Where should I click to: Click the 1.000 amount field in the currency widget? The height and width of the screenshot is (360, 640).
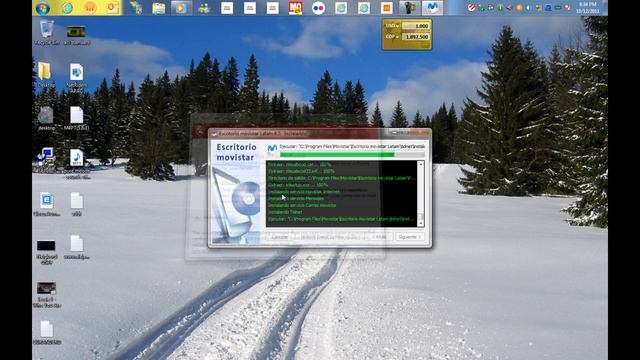416,26
